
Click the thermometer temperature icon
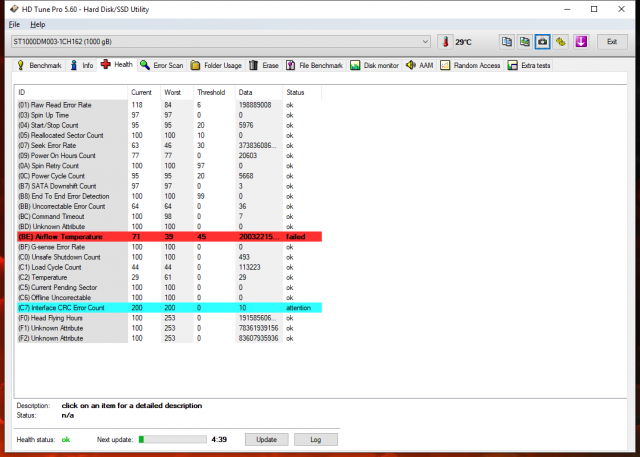[446, 42]
